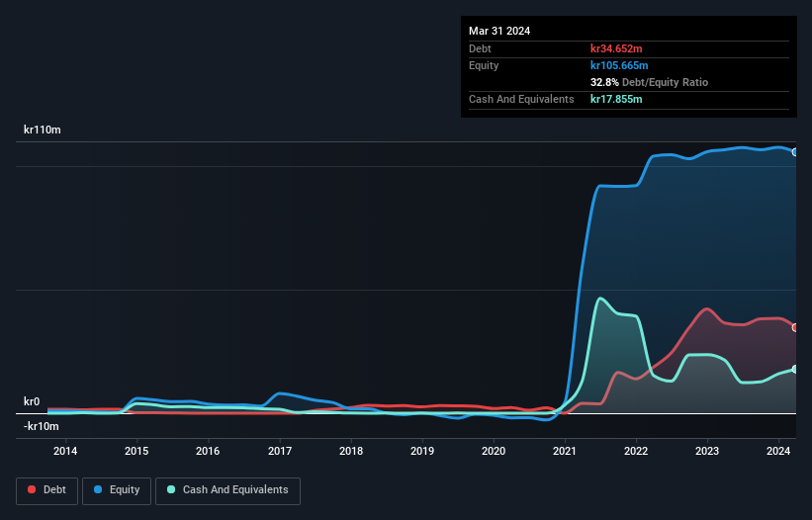
Task: Click the Debt label in tooltip
Action: click(480, 48)
